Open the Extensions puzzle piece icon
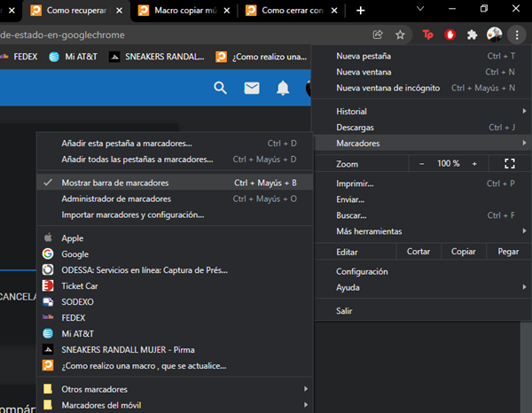 point(473,35)
